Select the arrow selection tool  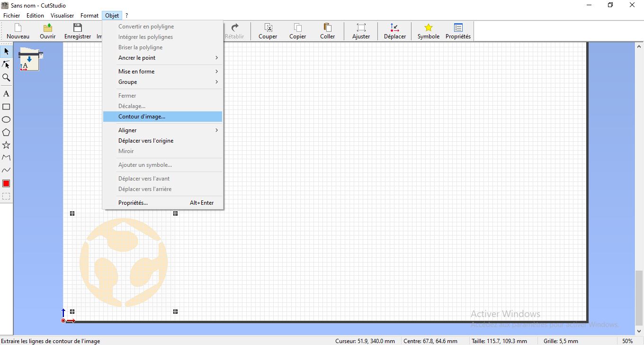(6, 51)
